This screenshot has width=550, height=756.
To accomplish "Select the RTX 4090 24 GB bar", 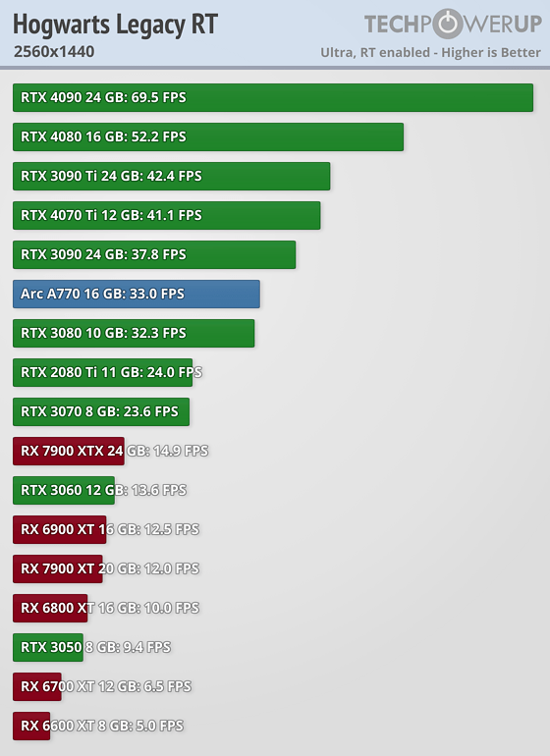I will [273, 97].
